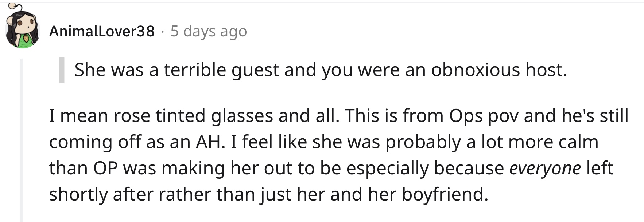Open the AnimalLover38 username profile link
The image size is (644, 222).
(x=102, y=31)
